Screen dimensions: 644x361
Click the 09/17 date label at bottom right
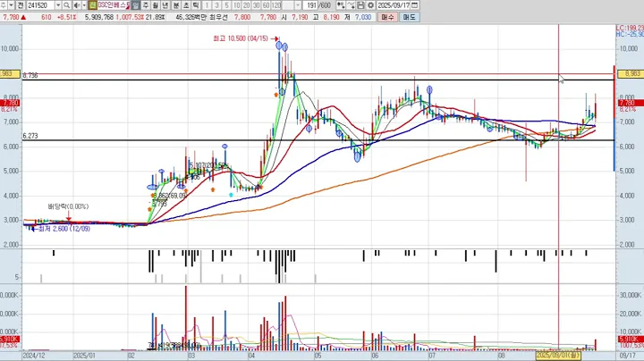627,356
